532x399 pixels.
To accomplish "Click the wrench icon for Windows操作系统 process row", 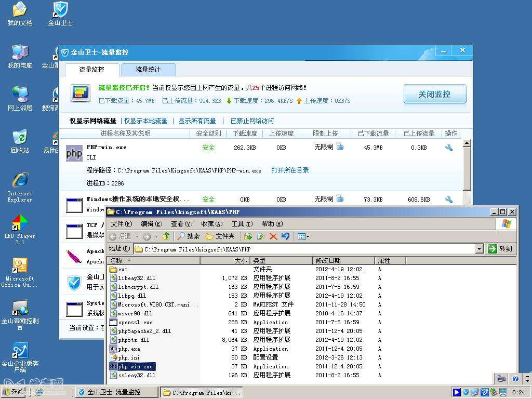I will coord(448,199).
